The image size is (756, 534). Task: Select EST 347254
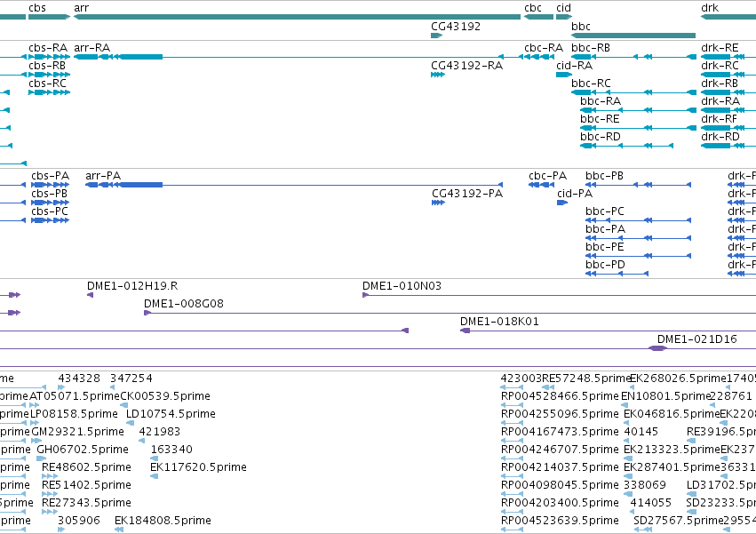click(x=112, y=387)
